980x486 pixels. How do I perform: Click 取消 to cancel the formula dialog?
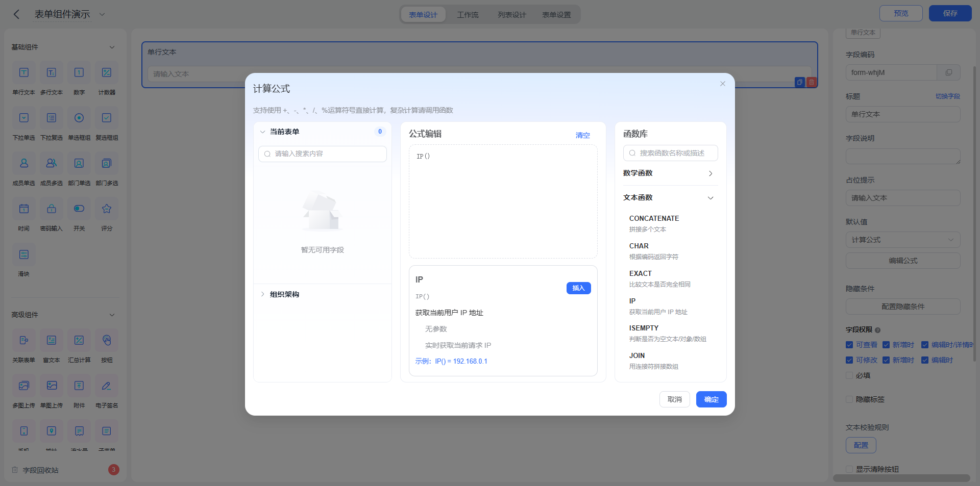[674, 399]
